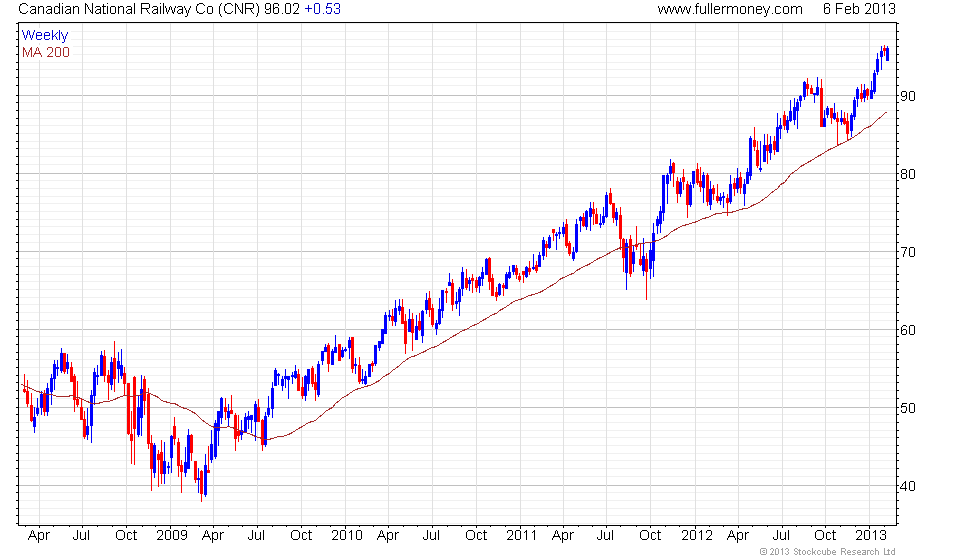Open the www.fullermoney.com website text

tap(729, 9)
